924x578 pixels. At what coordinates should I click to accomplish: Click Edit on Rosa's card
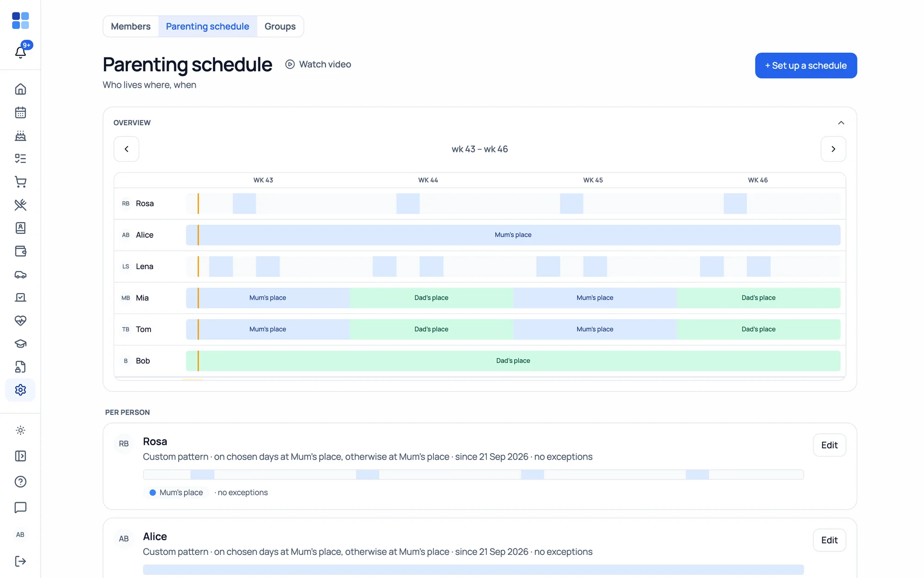[829, 445]
